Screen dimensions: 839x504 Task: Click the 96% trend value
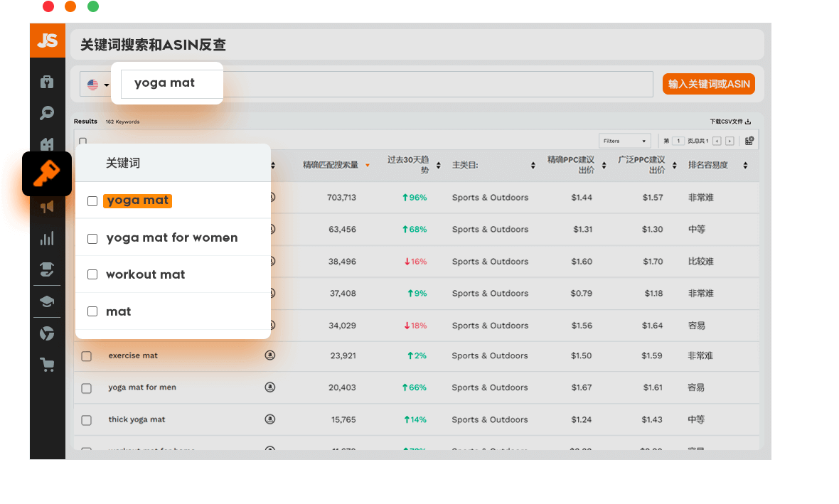coord(415,198)
